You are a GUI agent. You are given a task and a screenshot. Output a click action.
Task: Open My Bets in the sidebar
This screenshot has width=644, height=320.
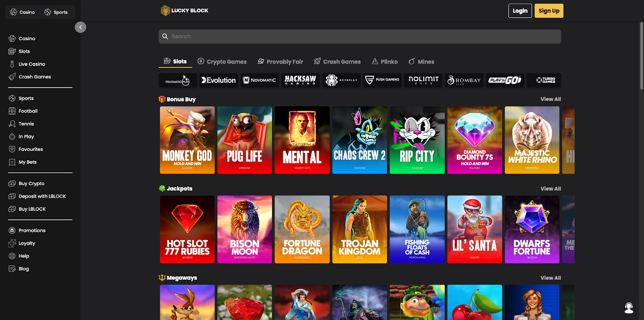click(x=23, y=162)
